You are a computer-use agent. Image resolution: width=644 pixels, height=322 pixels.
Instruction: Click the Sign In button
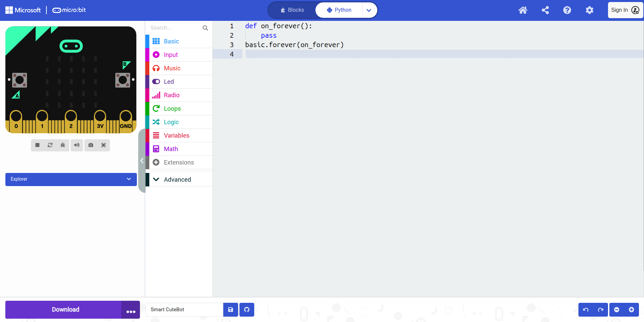coord(624,10)
